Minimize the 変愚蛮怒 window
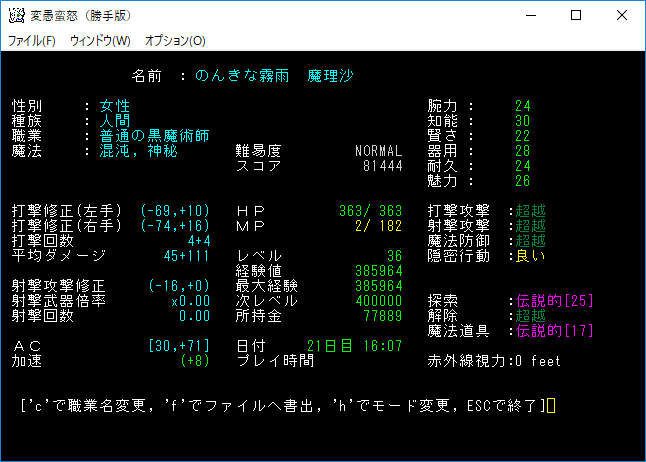The image size is (646, 462). pyautogui.click(x=529, y=16)
